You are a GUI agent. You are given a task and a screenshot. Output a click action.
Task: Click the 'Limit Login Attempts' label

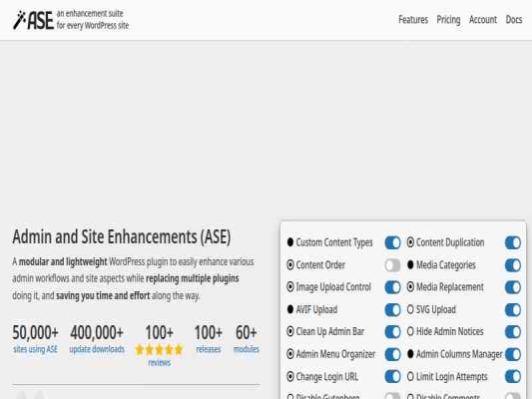click(x=451, y=377)
